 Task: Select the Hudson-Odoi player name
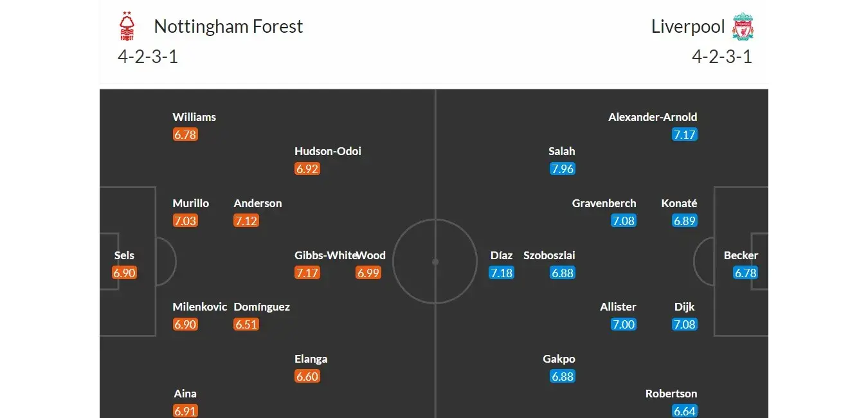(x=328, y=152)
